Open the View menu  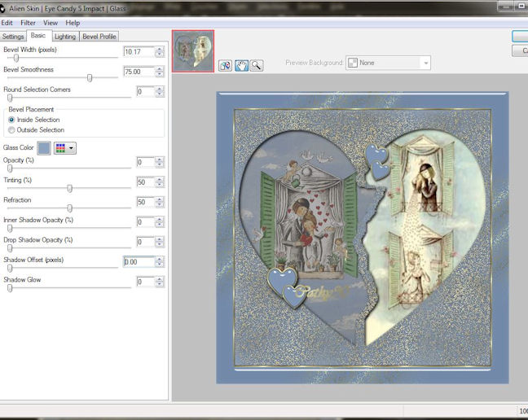(x=51, y=23)
